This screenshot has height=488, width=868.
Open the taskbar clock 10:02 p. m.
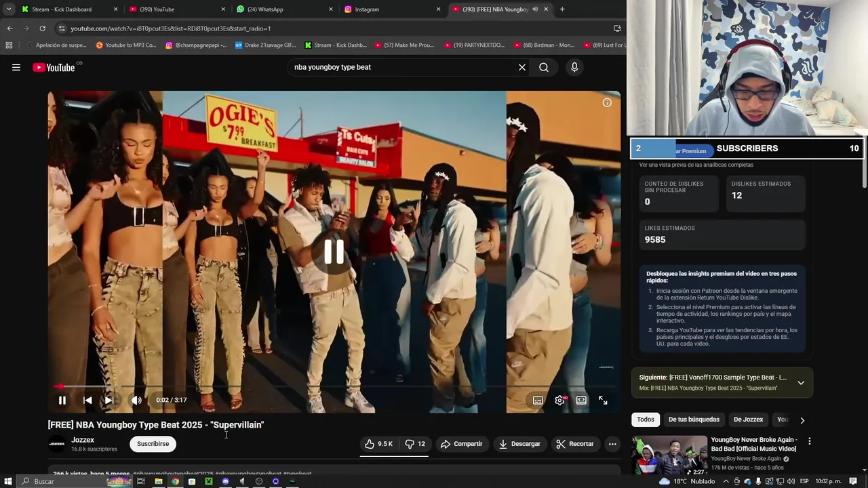coord(829,481)
